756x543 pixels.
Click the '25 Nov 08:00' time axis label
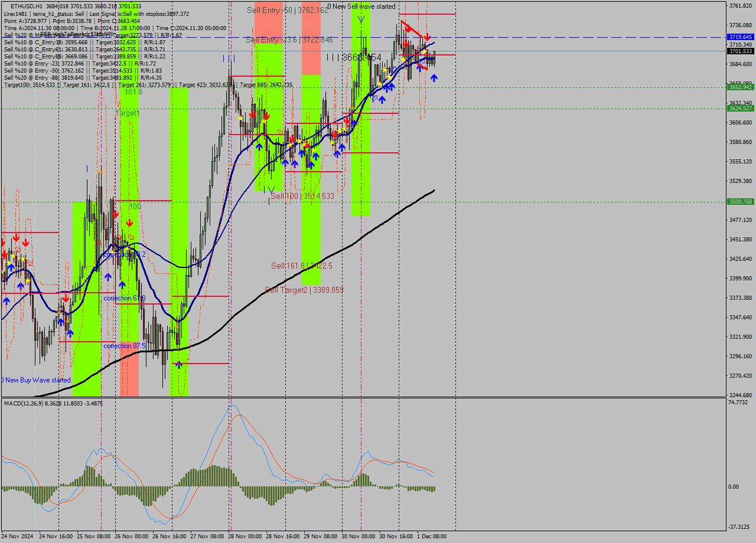(94, 537)
